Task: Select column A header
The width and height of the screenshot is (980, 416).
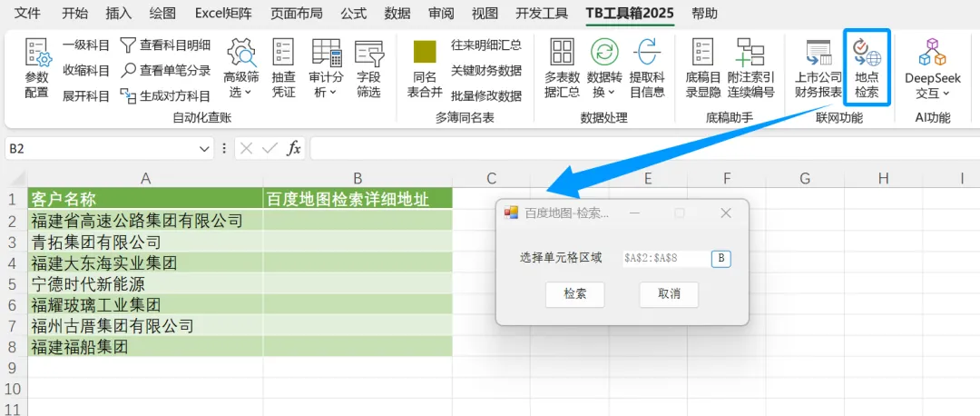Action: [x=145, y=178]
